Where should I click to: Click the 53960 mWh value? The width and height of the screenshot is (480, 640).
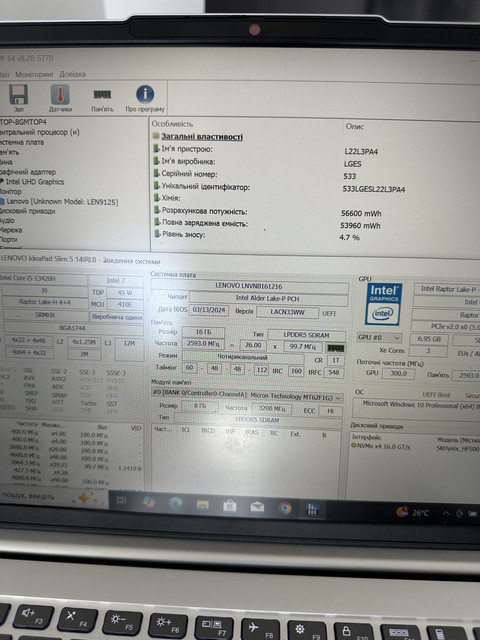click(x=360, y=225)
